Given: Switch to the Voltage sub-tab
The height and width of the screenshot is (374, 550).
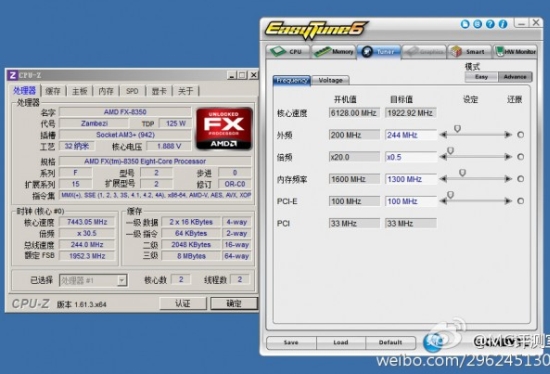Looking at the screenshot, I should tap(330, 80).
